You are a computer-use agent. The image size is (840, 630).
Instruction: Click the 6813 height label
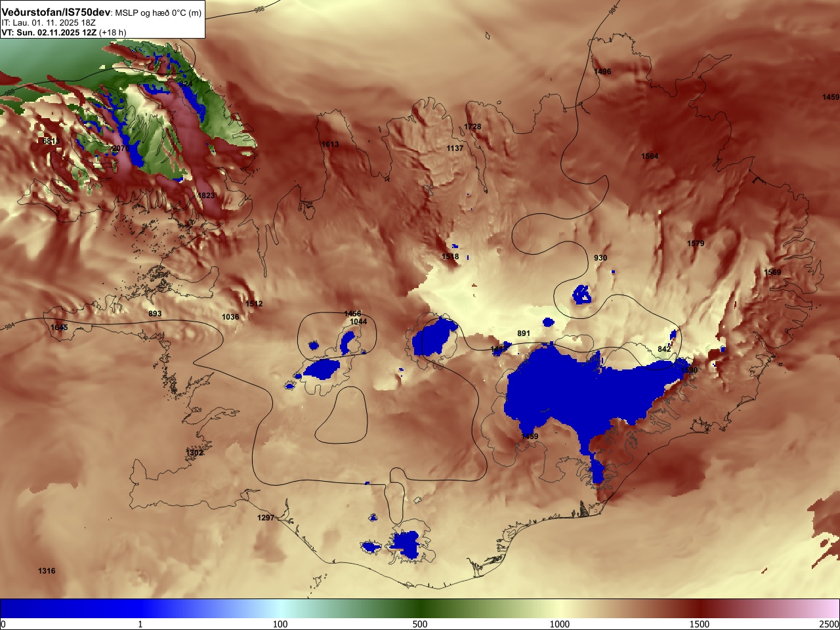pyautogui.click(x=51, y=141)
